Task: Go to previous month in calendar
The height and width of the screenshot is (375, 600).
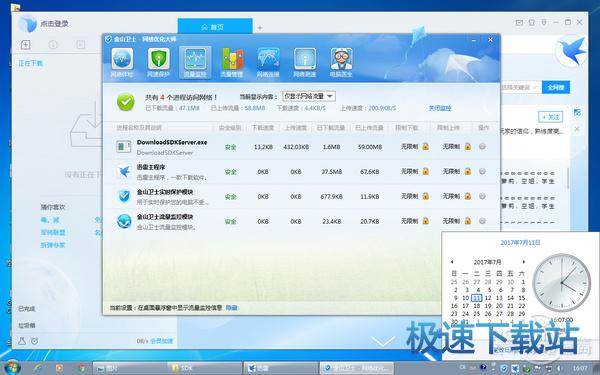Action: point(452,262)
